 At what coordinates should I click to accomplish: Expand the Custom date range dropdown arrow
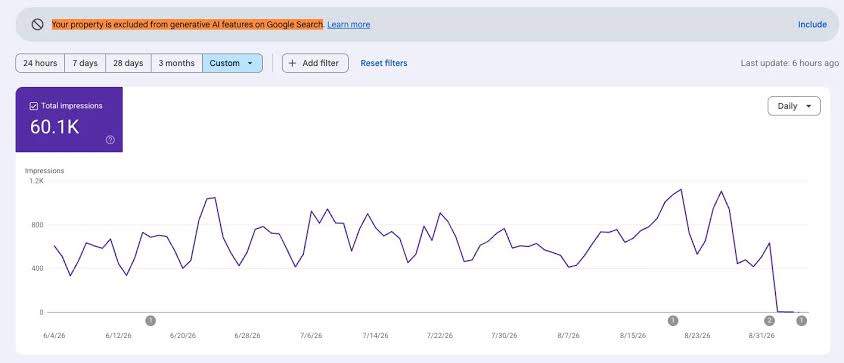click(x=250, y=63)
